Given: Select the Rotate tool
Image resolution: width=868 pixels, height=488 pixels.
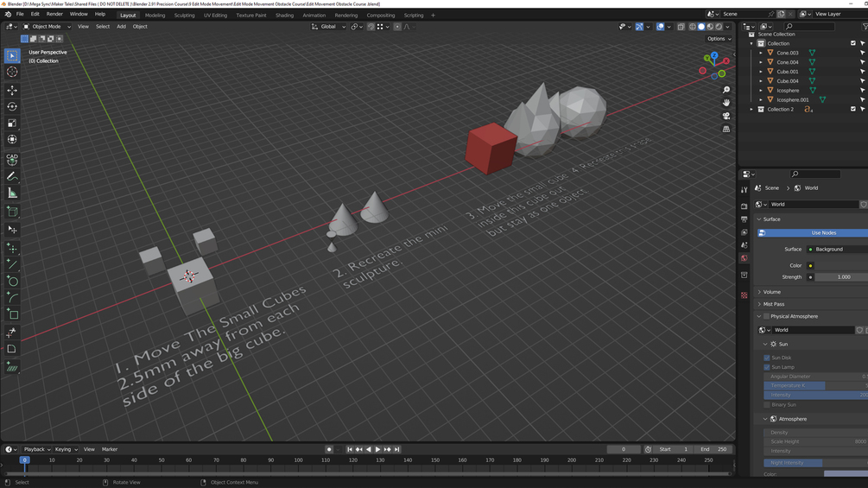Looking at the screenshot, I should pos(12,107).
